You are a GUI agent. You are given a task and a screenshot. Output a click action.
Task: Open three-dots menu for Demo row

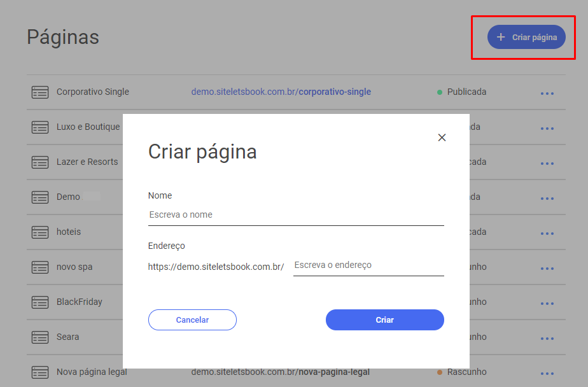[547, 199]
